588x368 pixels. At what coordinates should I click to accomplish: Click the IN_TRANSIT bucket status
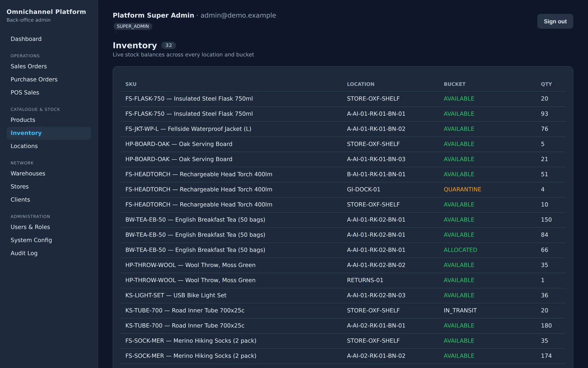point(460,310)
